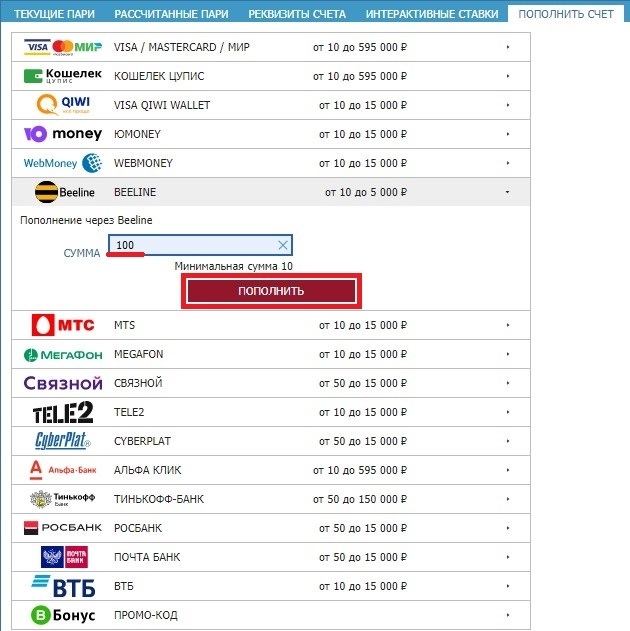Click the ВТБ logo
The image size is (630, 631).
[x=63, y=586]
